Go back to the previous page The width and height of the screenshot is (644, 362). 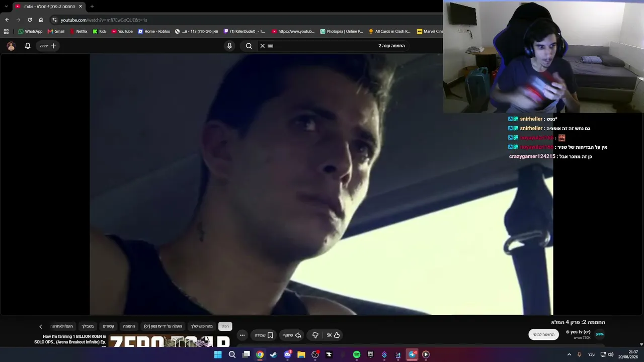[7, 20]
